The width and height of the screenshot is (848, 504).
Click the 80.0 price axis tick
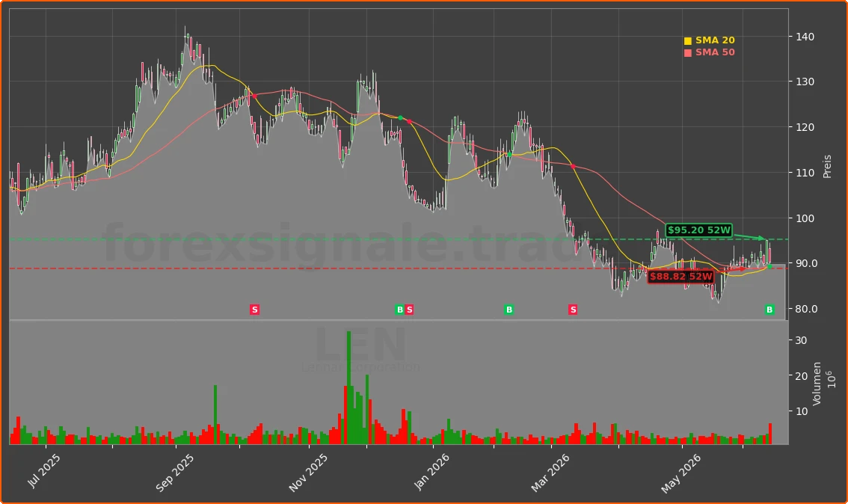(806, 309)
